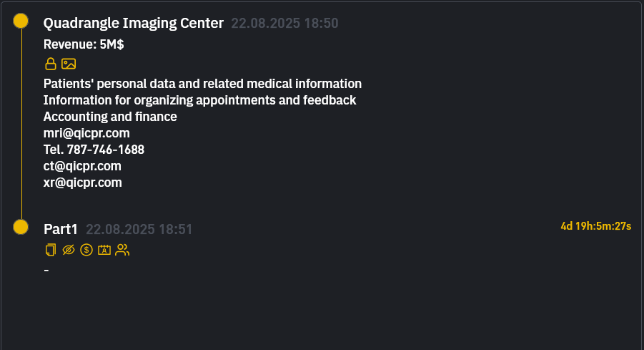
Task: Click the 22.08.2025 18:50 timestamp
Action: pos(284,24)
